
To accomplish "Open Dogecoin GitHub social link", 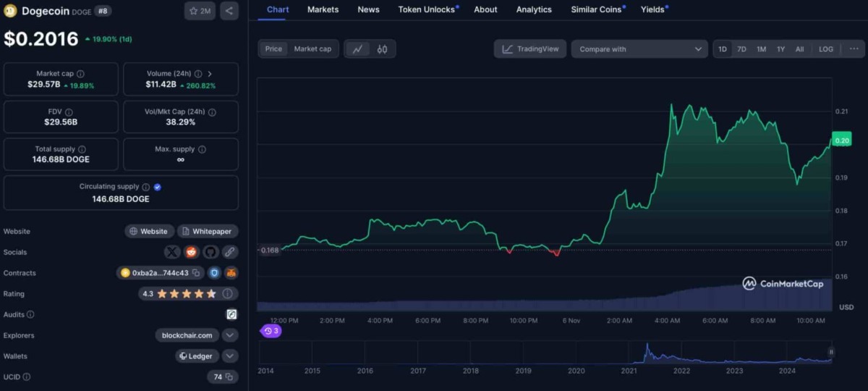I will 210,252.
